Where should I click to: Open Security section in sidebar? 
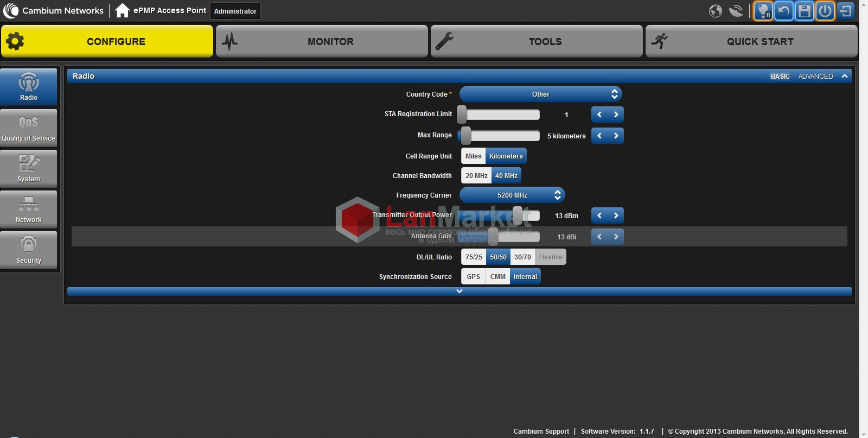click(29, 250)
